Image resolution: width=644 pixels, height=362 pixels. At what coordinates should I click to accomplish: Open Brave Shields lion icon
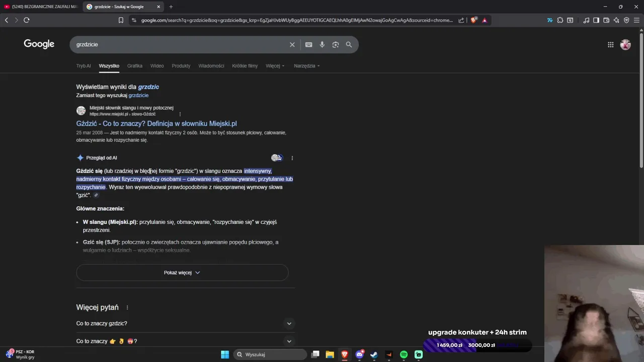coord(473,20)
